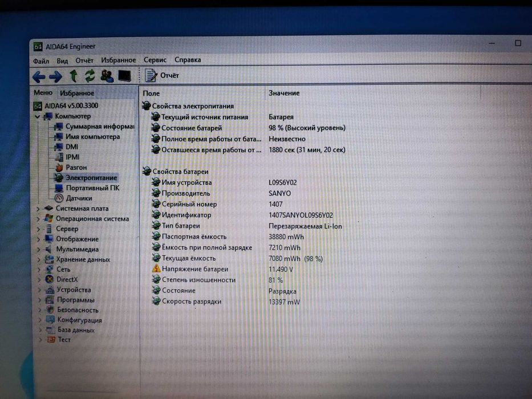
Task: Open the Справка menu
Action: click(x=188, y=60)
